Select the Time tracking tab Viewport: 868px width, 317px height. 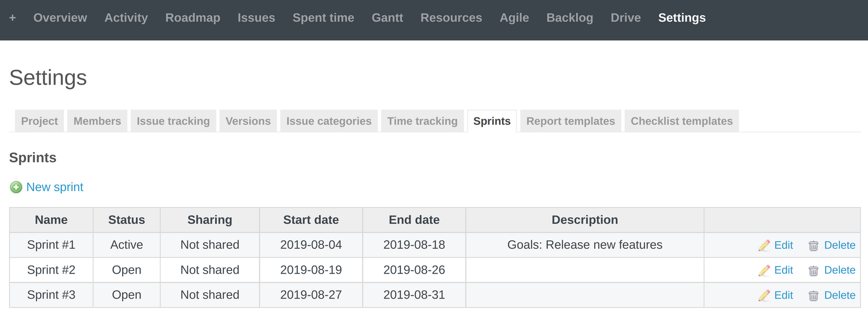point(423,121)
